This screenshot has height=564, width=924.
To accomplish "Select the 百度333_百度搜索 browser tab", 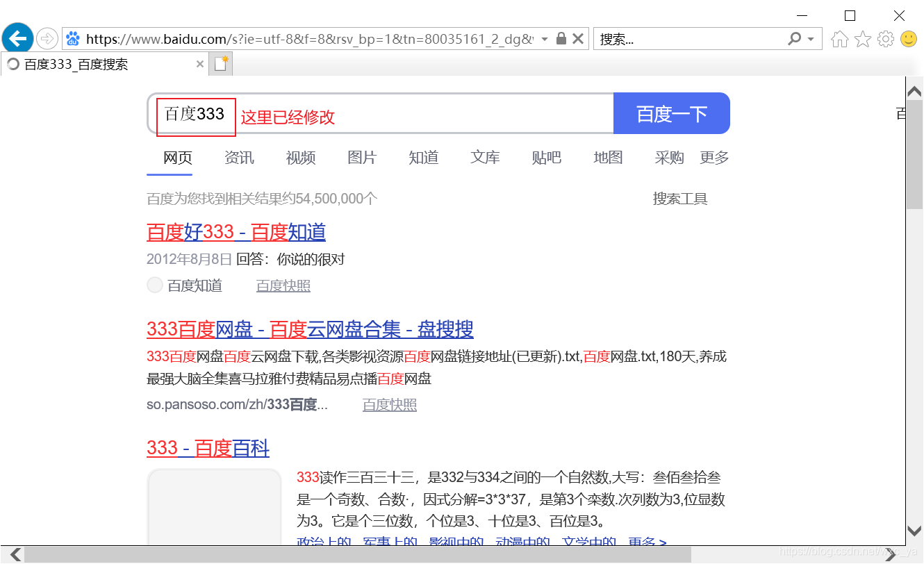I will (x=104, y=64).
